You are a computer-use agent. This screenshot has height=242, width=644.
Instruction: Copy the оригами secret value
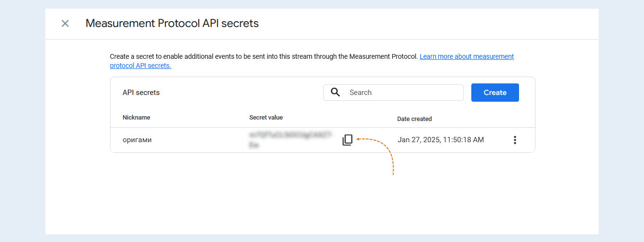[x=347, y=140]
